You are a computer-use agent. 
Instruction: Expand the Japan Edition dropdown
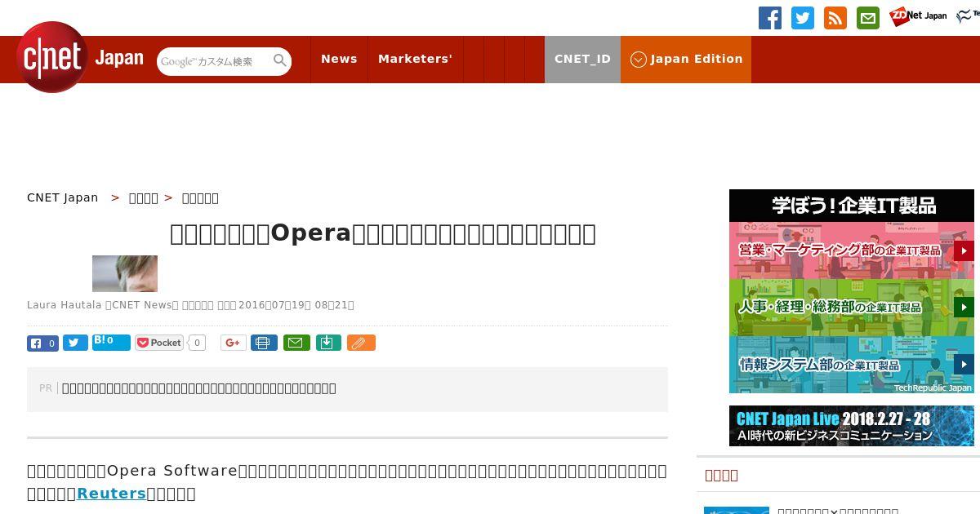click(x=686, y=59)
